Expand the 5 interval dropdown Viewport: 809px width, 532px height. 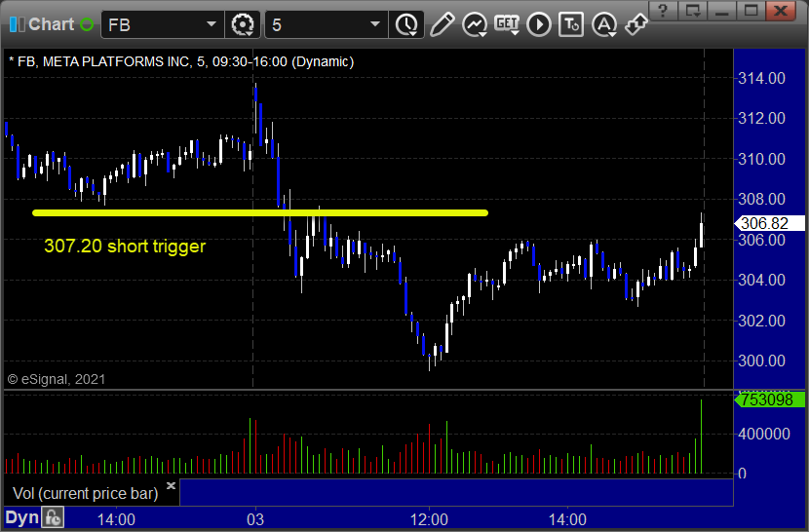point(375,24)
